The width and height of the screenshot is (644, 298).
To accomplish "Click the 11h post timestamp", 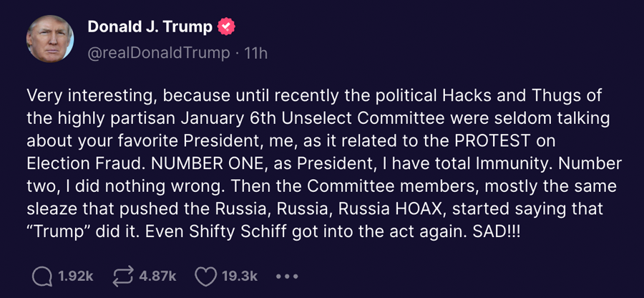I will click(x=256, y=53).
